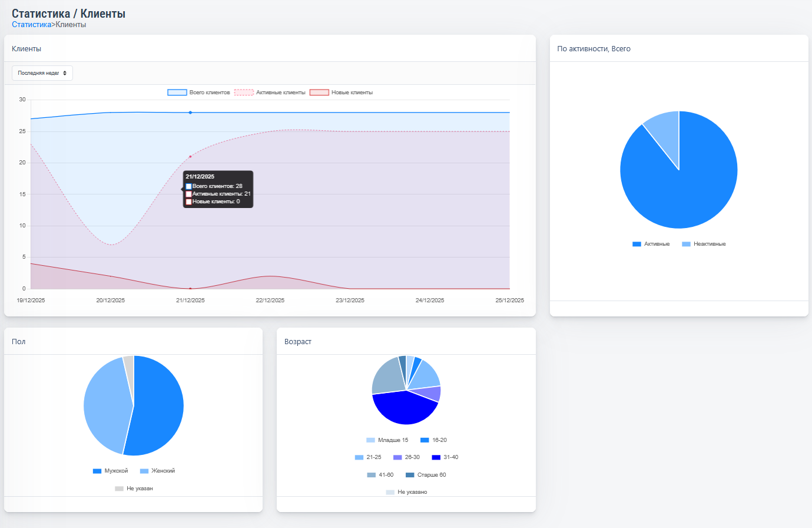Toggle "Всего клиентов" legend series
The width and height of the screenshot is (812, 528).
(199, 93)
